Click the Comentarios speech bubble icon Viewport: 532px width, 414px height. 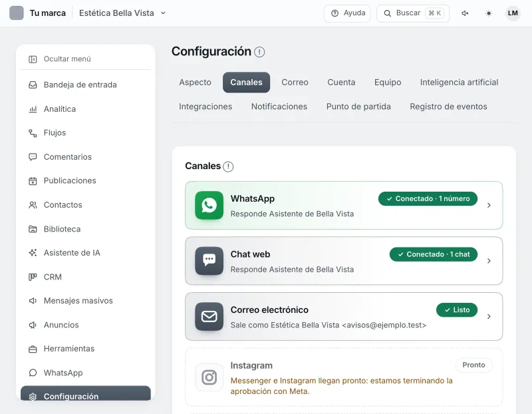[x=33, y=157]
